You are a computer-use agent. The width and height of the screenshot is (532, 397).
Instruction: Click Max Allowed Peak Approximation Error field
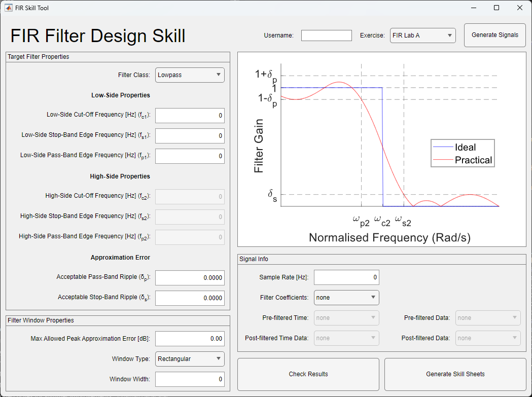point(190,339)
